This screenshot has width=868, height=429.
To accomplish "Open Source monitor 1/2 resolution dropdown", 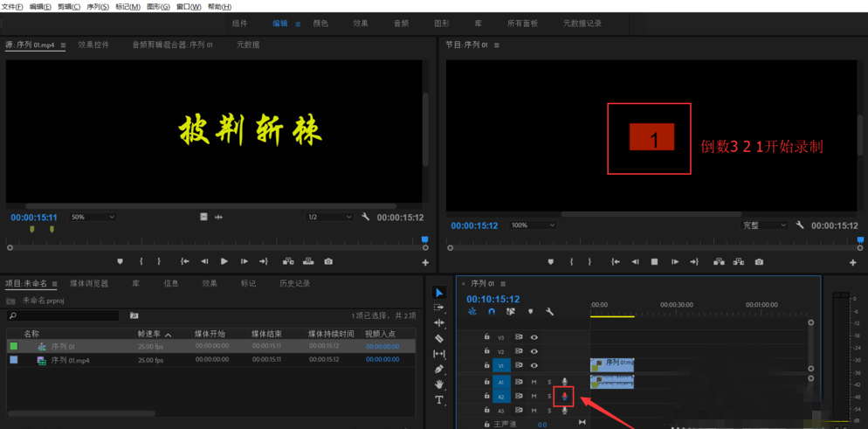I will click(328, 217).
